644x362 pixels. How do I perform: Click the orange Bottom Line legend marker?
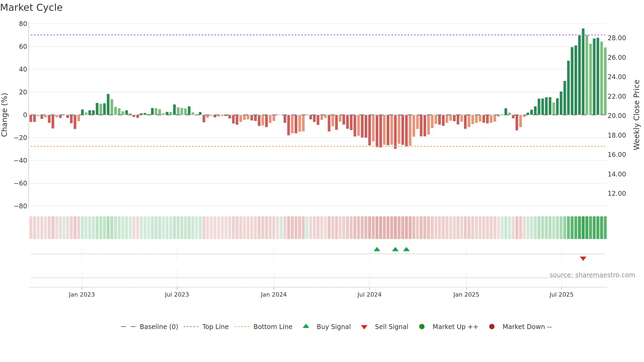coord(242,327)
